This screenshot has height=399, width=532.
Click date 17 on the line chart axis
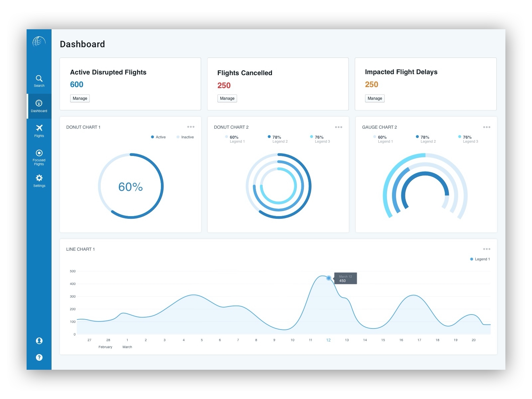419,340
